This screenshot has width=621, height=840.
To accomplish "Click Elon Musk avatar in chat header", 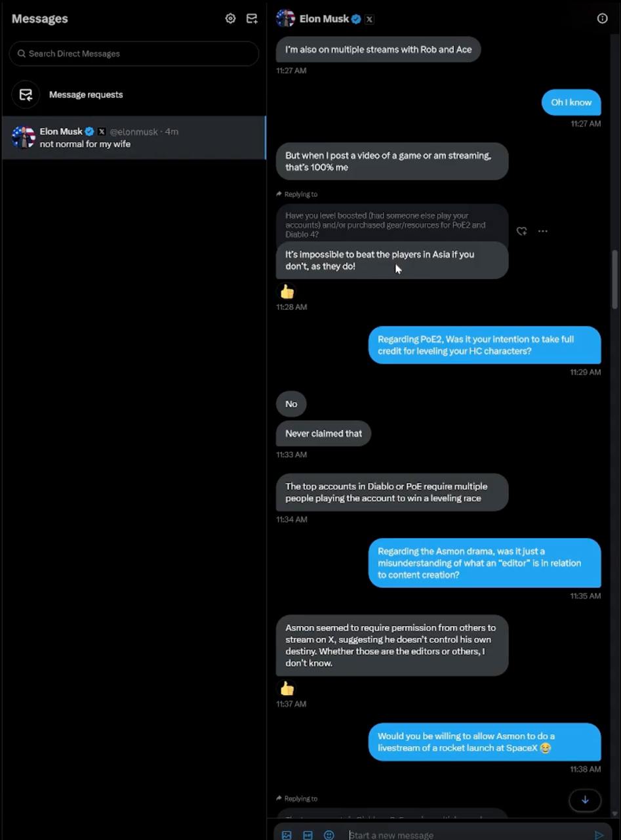I will click(x=285, y=18).
